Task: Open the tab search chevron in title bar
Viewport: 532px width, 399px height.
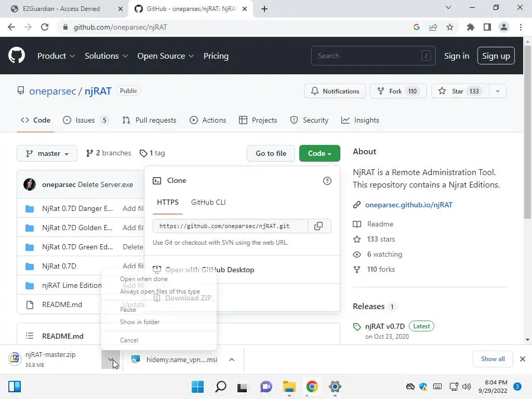Action: 448,7
